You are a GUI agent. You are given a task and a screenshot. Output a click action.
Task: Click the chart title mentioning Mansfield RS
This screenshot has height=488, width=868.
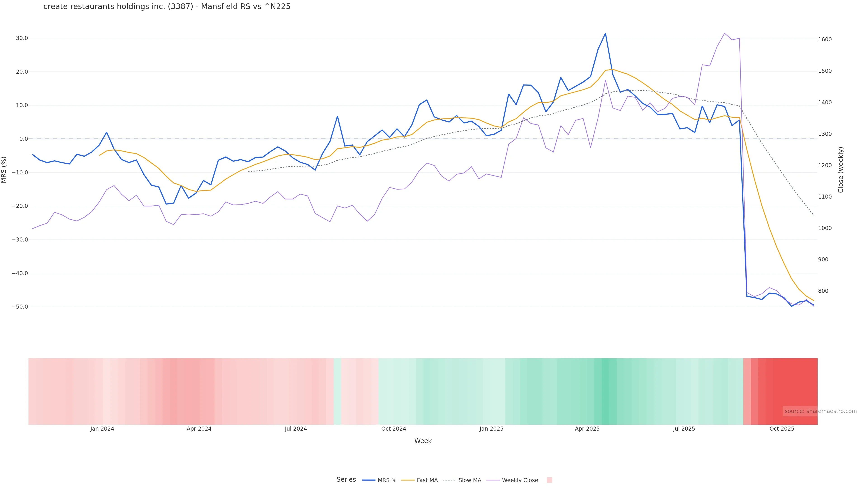coord(167,6)
